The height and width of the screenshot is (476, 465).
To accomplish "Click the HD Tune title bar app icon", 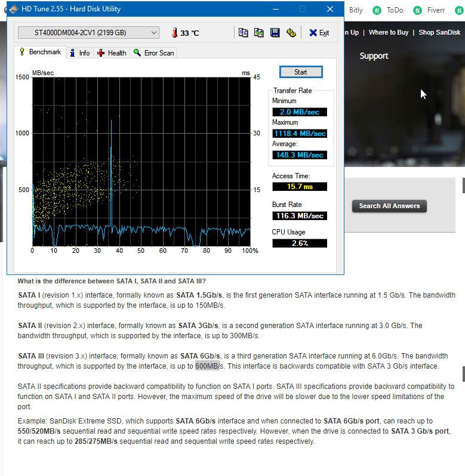I will (x=14, y=9).
